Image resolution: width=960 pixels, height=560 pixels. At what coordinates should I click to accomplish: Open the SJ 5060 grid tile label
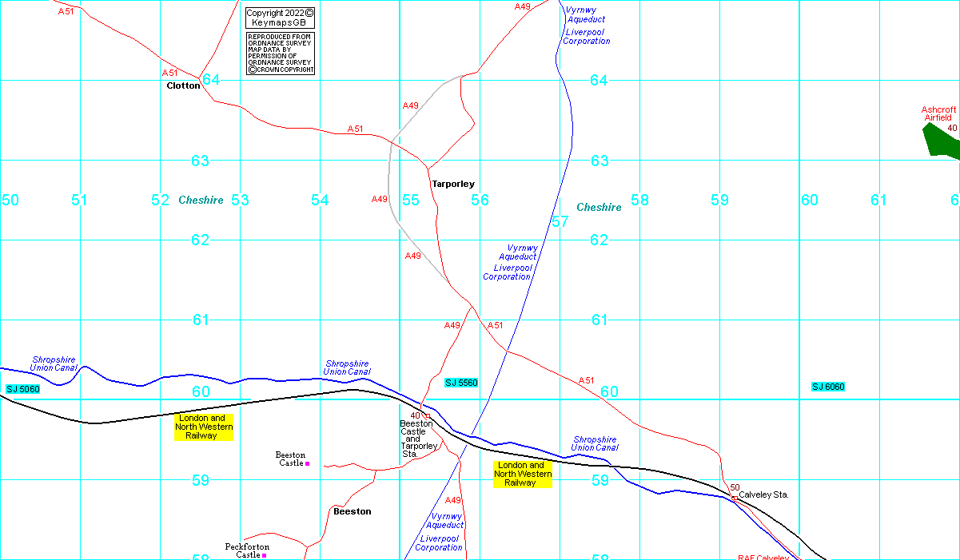pyautogui.click(x=23, y=389)
